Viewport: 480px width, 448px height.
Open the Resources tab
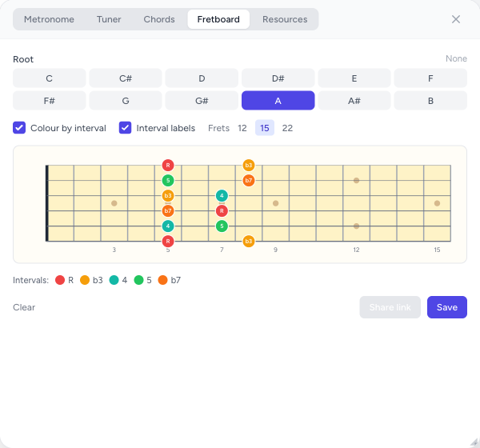coord(285,19)
